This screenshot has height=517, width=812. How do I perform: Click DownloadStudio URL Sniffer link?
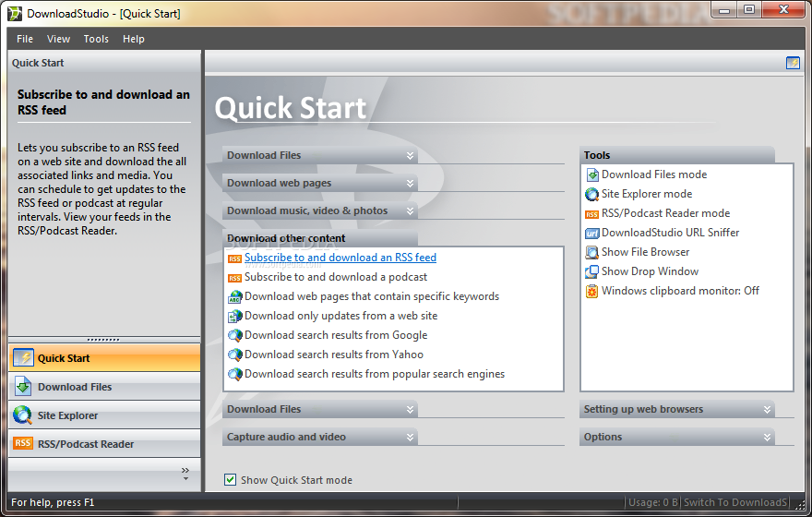point(670,233)
